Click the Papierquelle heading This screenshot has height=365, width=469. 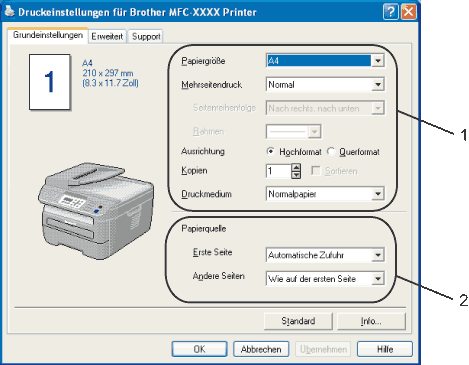204,229
